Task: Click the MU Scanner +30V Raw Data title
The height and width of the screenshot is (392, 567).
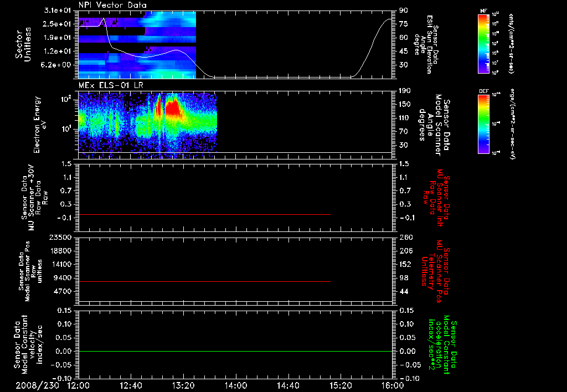Action: tap(35, 198)
